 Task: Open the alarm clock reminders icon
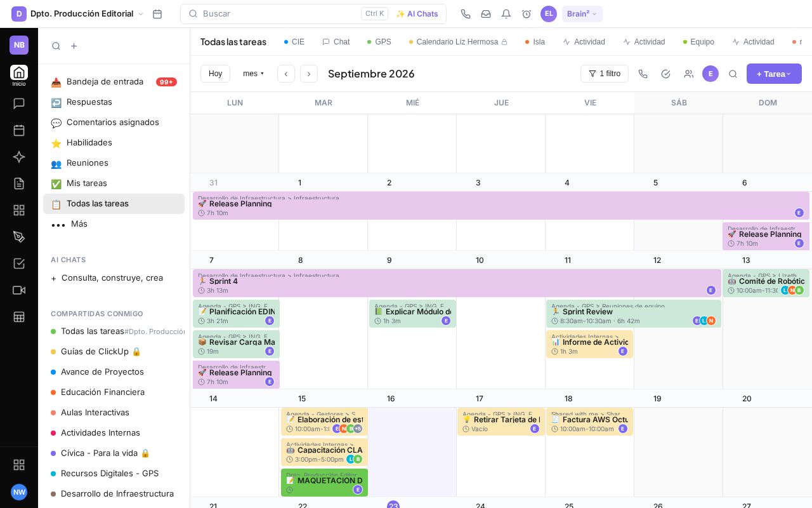(527, 14)
